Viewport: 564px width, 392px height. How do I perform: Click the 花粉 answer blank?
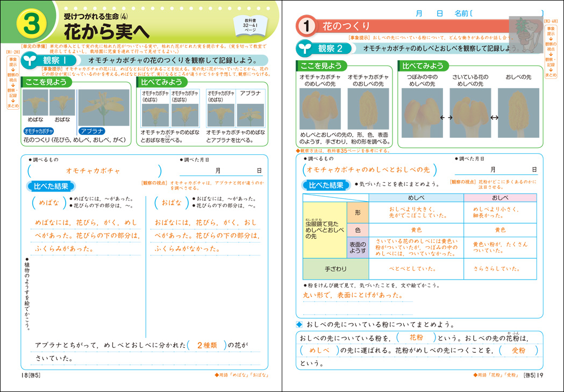coord(416,338)
